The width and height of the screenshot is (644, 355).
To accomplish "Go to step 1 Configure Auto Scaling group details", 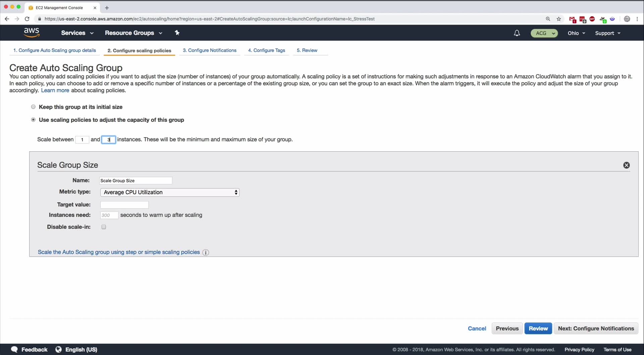I will pos(55,50).
